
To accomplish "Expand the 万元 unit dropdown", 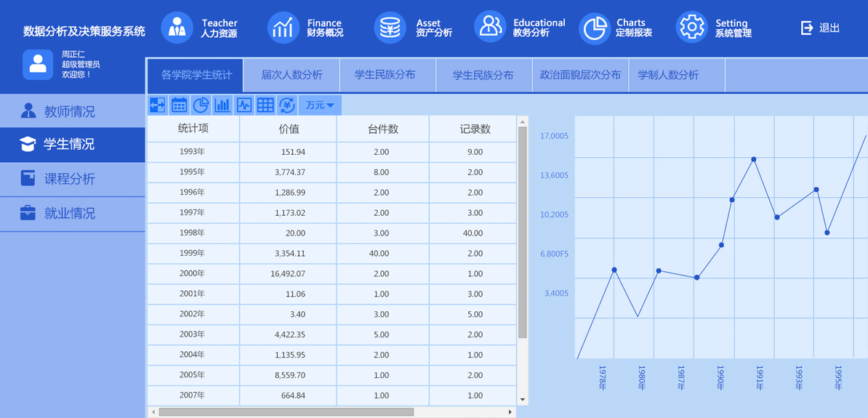I will pos(320,105).
